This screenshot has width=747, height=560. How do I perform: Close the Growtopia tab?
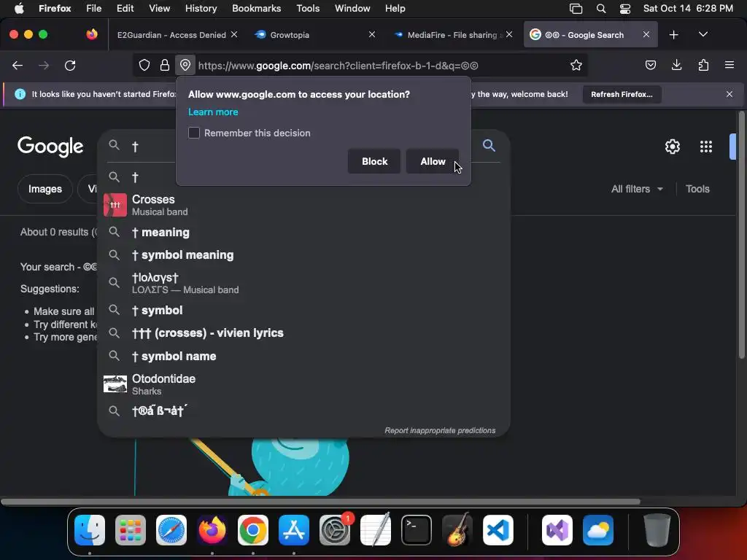(372, 34)
